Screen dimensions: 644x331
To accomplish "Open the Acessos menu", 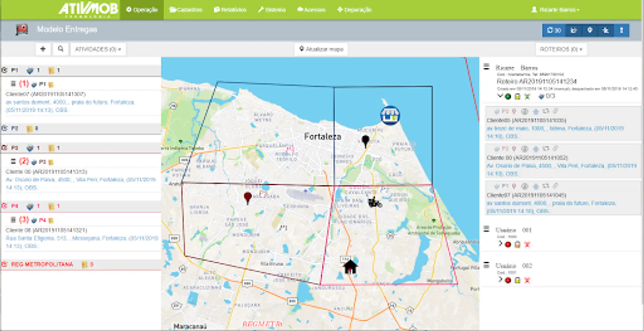I will [x=311, y=10].
